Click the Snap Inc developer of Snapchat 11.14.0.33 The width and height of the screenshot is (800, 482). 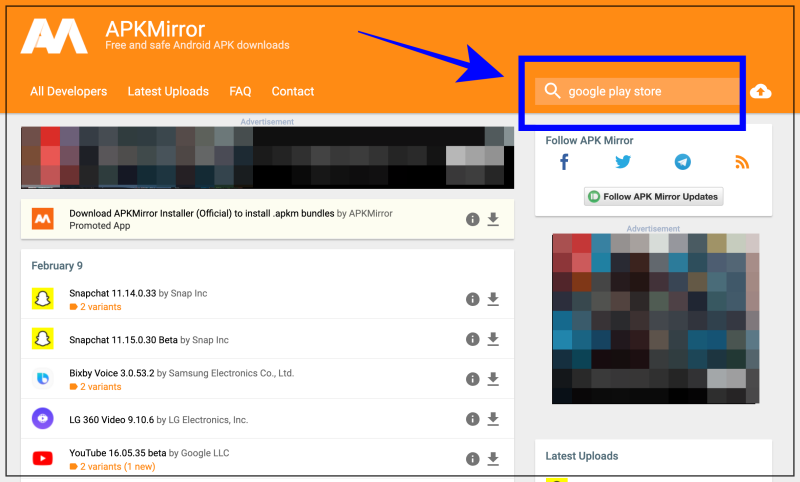pos(189,293)
